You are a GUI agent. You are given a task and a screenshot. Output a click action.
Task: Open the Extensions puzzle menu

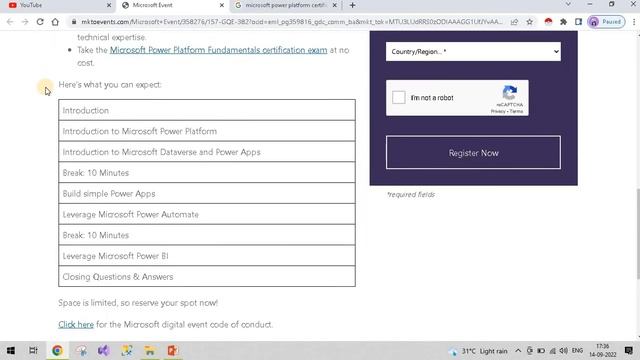(x=563, y=22)
